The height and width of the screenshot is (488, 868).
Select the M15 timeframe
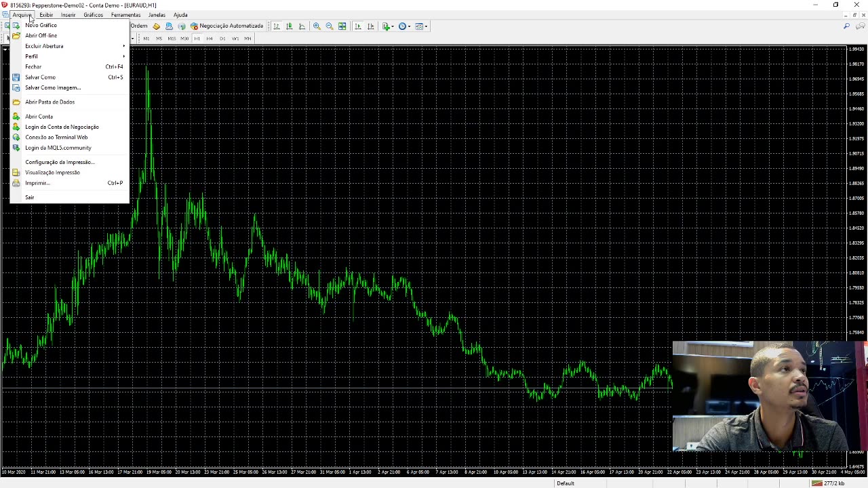pos(172,39)
